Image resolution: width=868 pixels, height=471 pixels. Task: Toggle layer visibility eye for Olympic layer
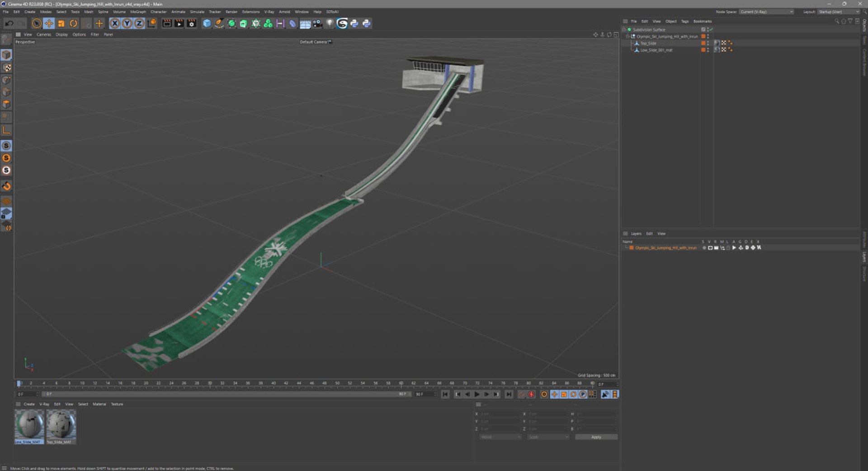pyautogui.click(x=710, y=248)
